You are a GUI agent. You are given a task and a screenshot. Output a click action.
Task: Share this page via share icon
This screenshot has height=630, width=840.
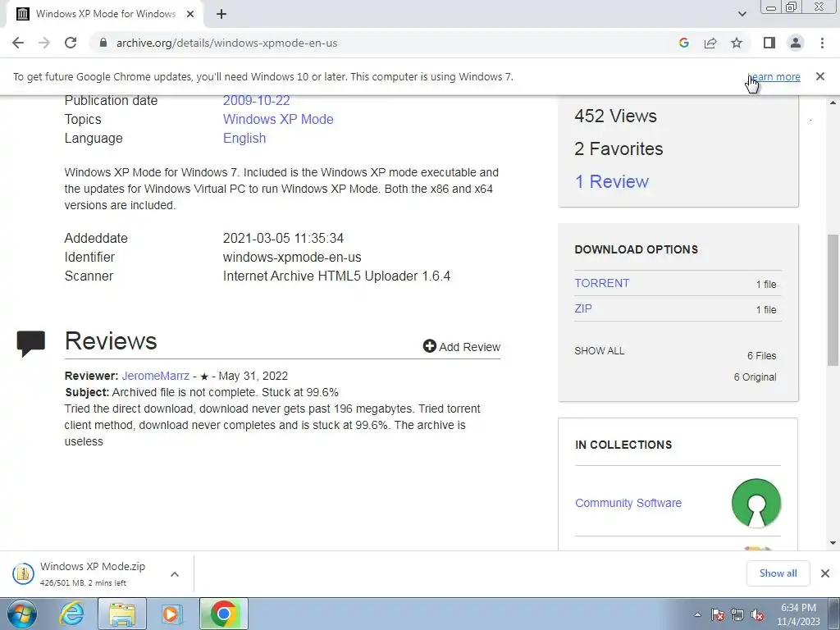[710, 43]
